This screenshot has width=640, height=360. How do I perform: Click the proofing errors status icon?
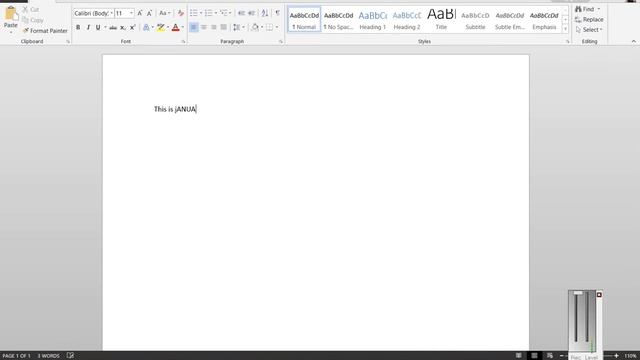[x=70, y=356]
